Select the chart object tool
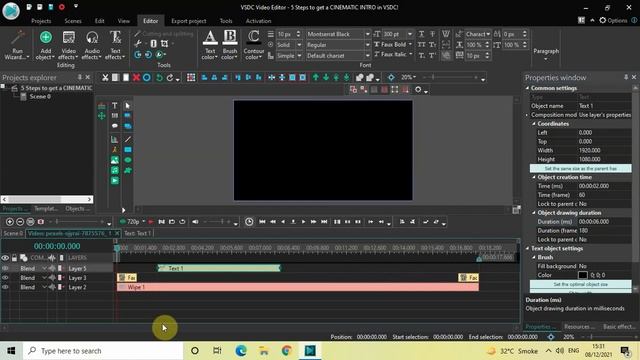 tap(115, 139)
